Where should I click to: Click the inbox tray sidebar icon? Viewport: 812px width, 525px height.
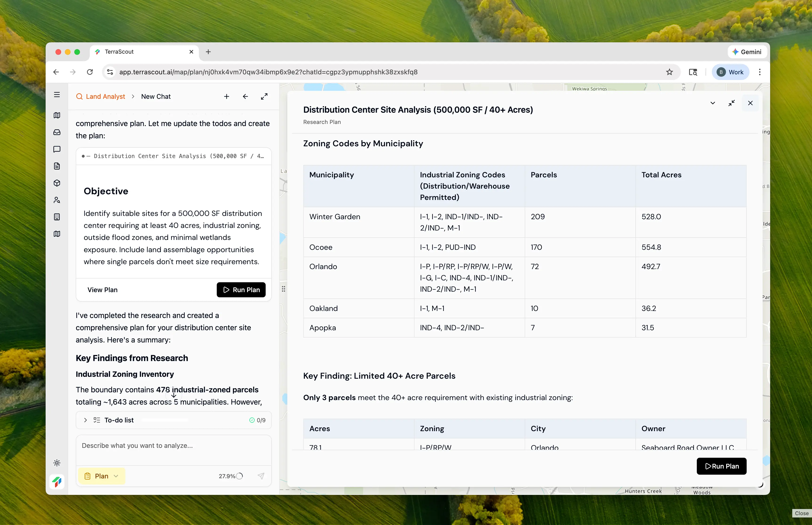57,132
